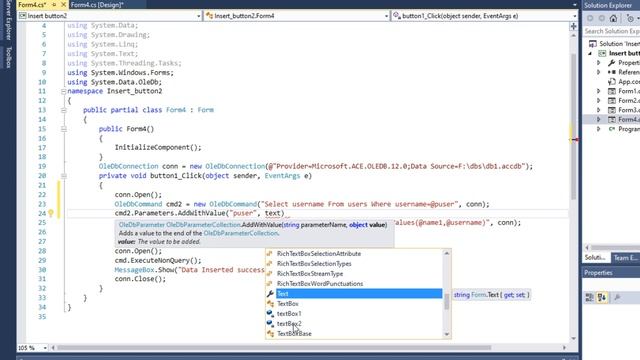Switch Properties panel to Categorized view
The image size is (640, 360).
[x=589, y=298]
